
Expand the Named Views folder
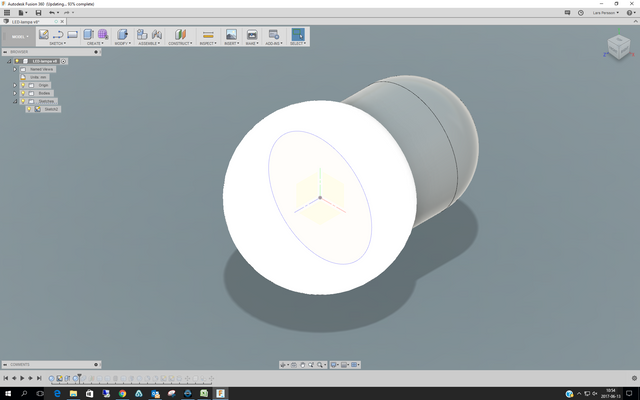point(15,69)
